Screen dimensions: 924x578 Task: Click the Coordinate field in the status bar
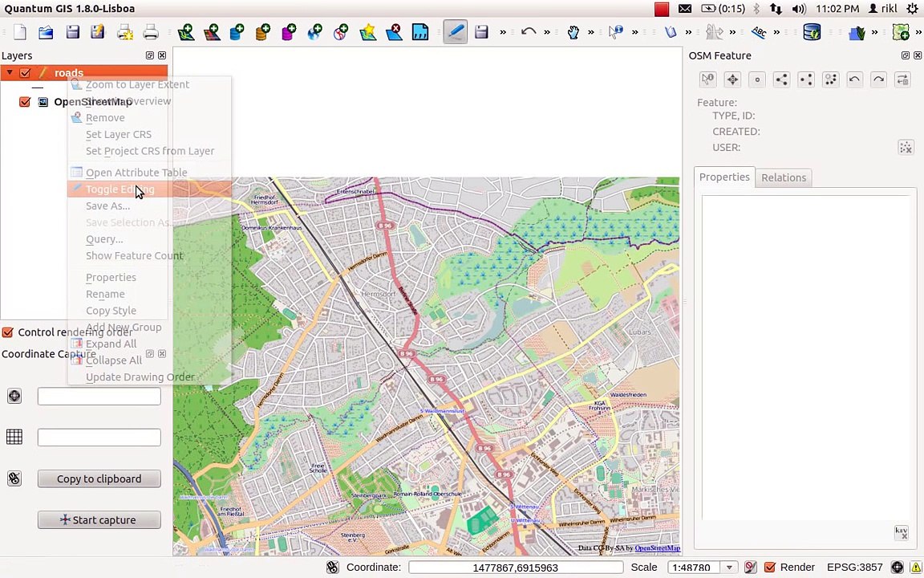point(516,568)
